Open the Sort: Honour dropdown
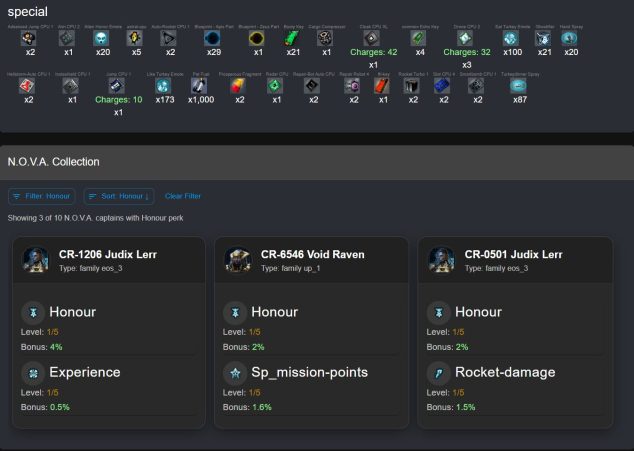 point(119,196)
